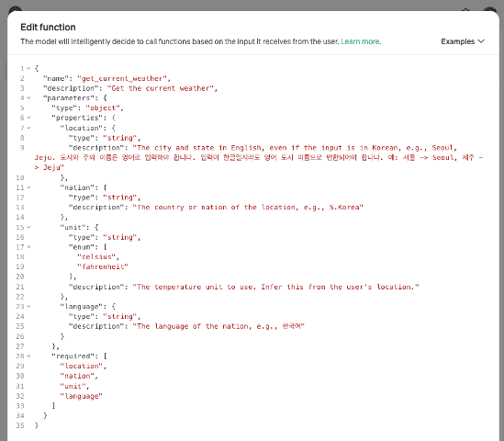Click the "name" key on line 2
The width and height of the screenshot is (504, 441).
coord(56,78)
